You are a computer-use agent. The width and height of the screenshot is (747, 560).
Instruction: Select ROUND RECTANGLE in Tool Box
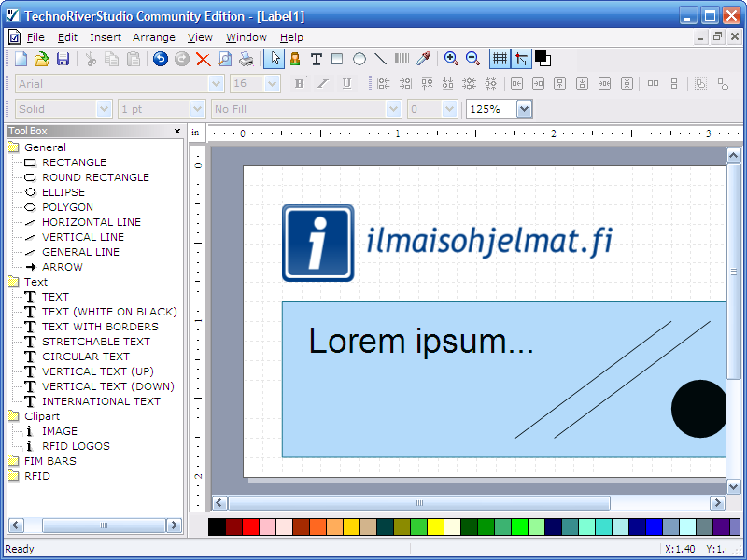click(x=95, y=177)
